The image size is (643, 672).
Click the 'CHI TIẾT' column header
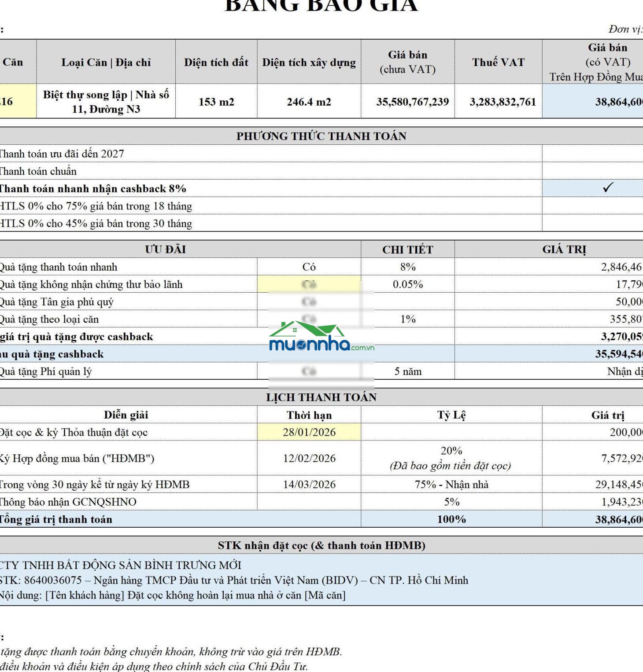coord(408,250)
